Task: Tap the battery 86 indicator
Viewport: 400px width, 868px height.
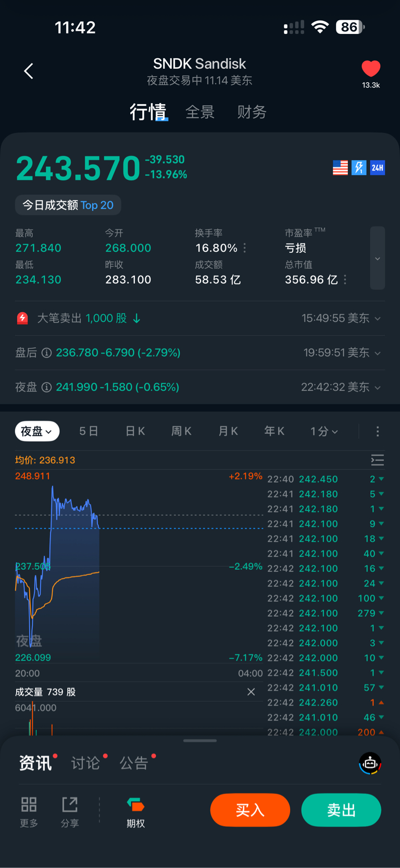Action: [x=350, y=27]
